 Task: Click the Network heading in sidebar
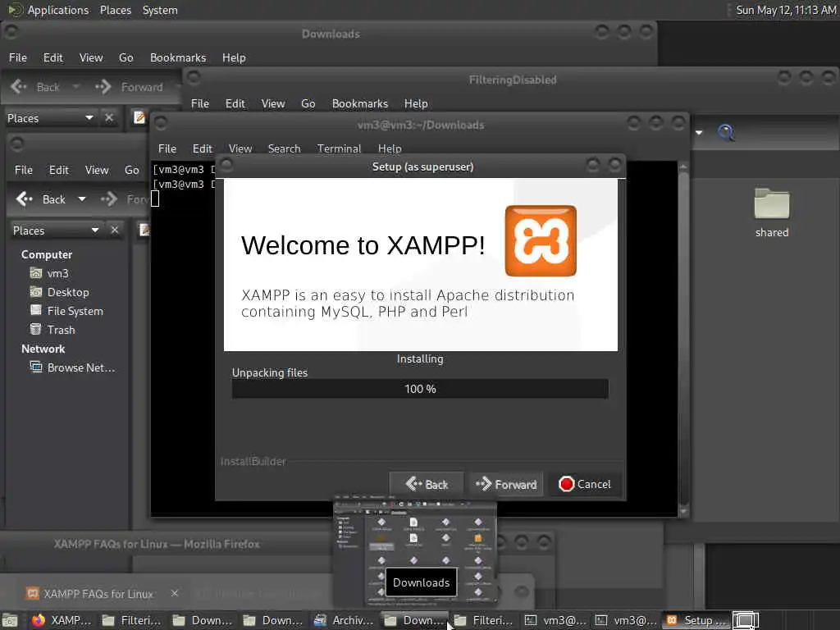coord(43,349)
